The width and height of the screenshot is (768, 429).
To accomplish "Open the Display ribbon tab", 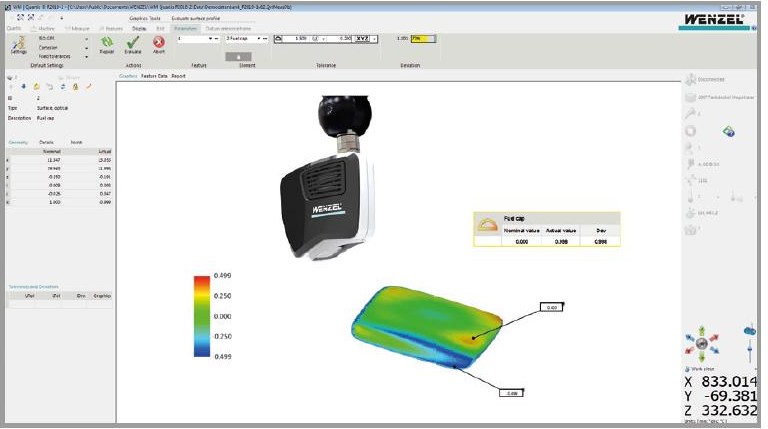I will tap(139, 28).
